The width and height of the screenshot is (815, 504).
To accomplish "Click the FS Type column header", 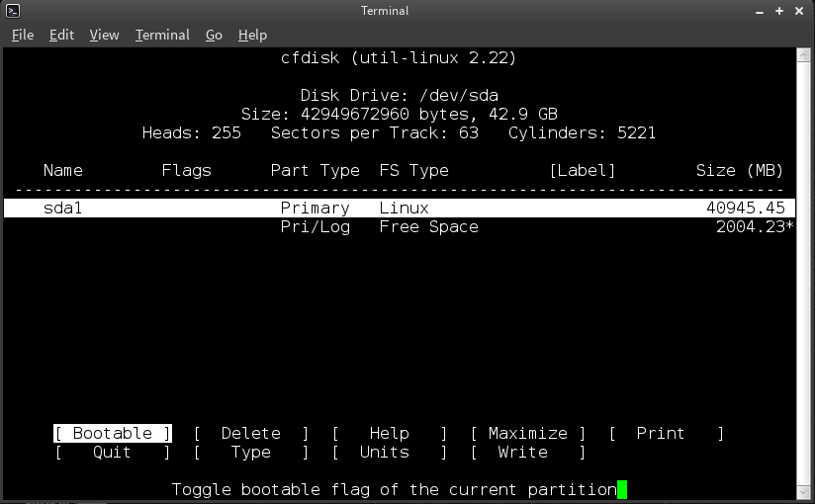I will coord(413,170).
